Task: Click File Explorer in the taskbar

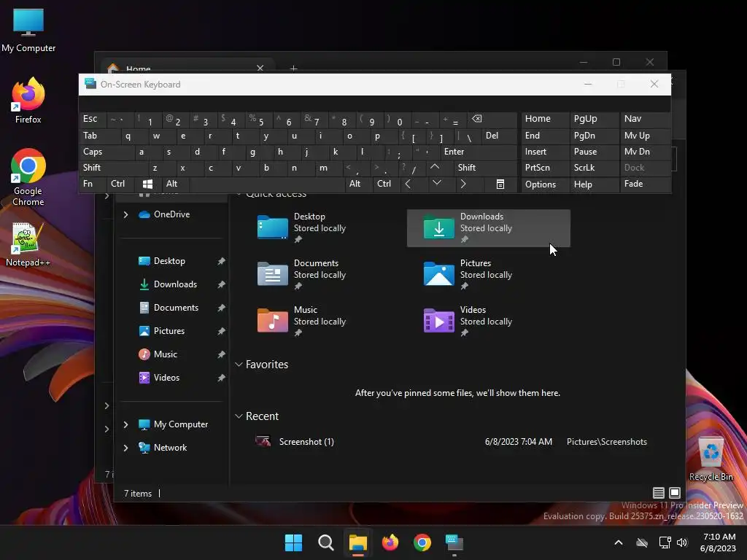Action: point(357,542)
